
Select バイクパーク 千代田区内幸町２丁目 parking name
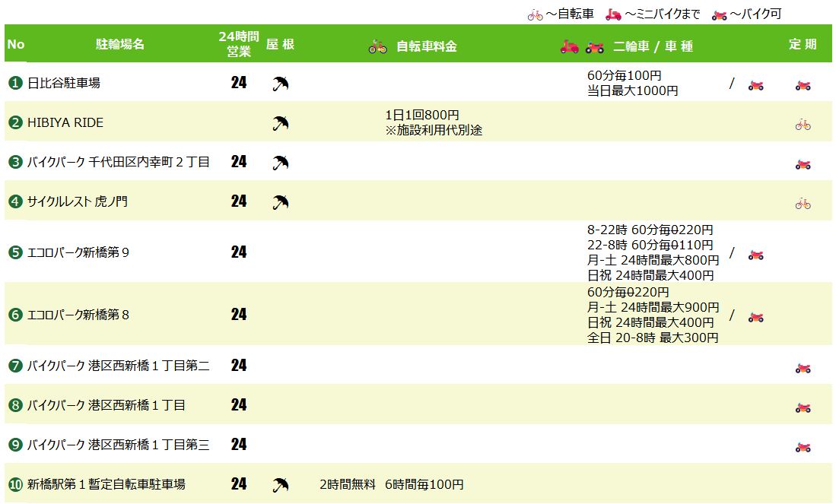(118, 162)
